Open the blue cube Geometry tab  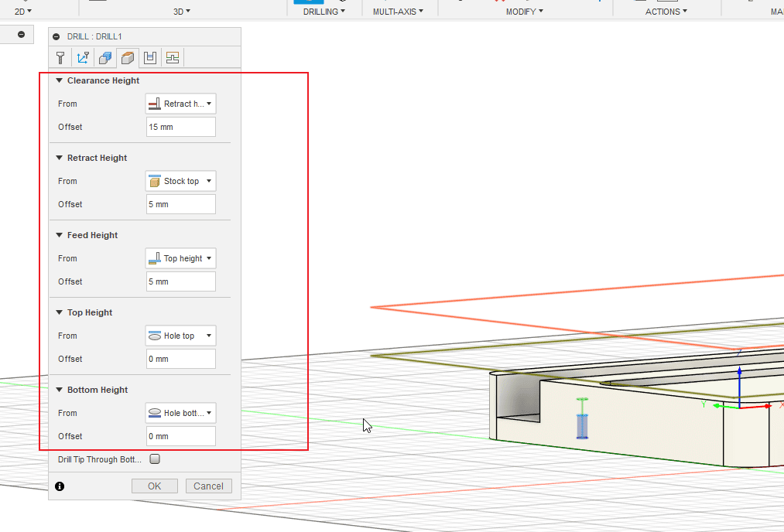click(105, 58)
